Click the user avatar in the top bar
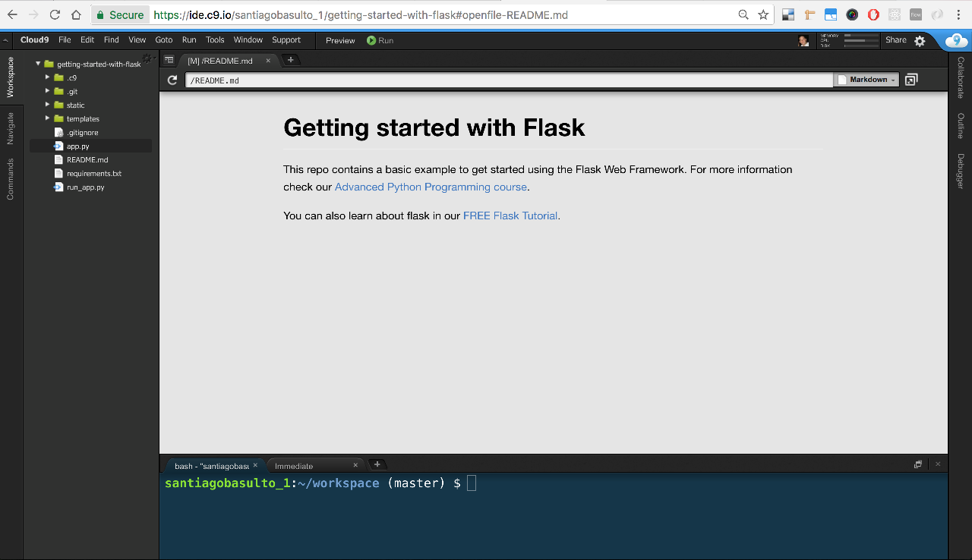This screenshot has width=972, height=560. point(803,40)
